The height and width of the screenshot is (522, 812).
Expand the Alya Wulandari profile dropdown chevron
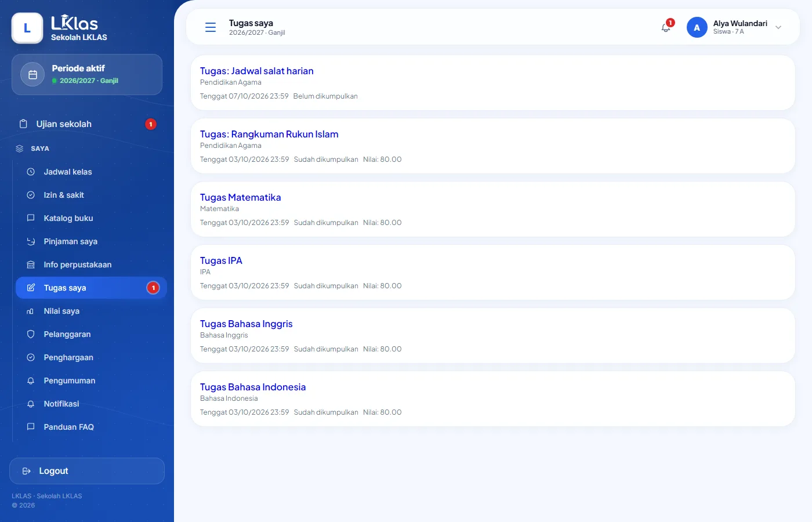tap(778, 27)
